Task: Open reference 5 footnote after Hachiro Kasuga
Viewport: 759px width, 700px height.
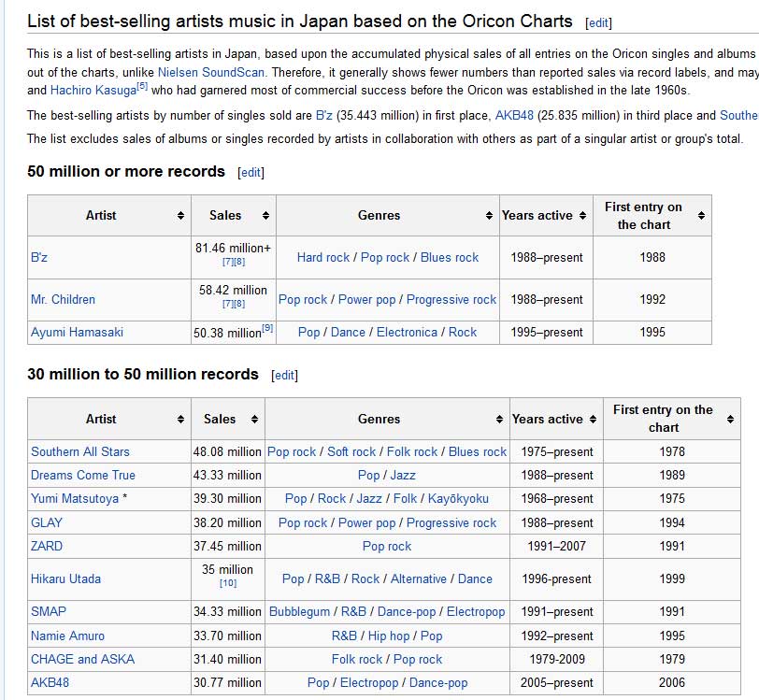Action: pos(142,86)
